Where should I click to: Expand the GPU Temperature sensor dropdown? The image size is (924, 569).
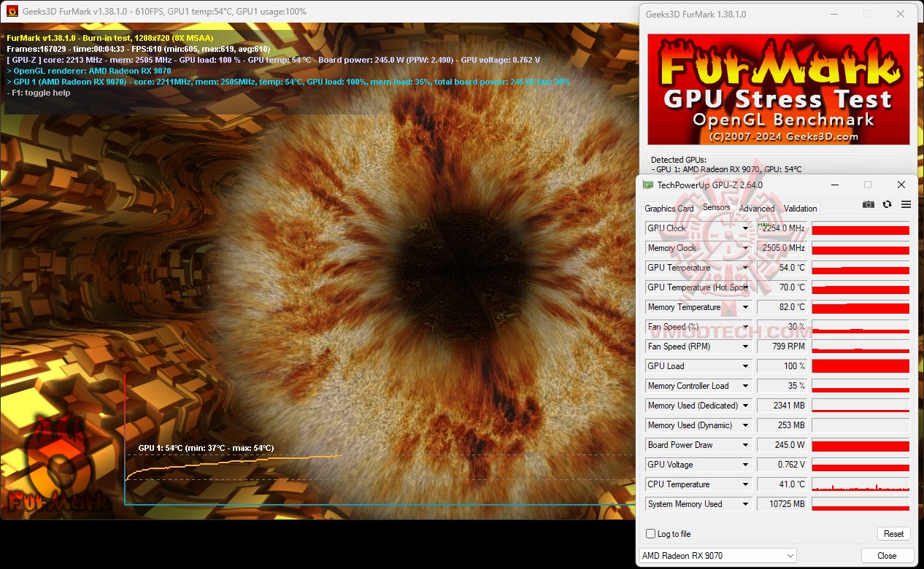745,268
